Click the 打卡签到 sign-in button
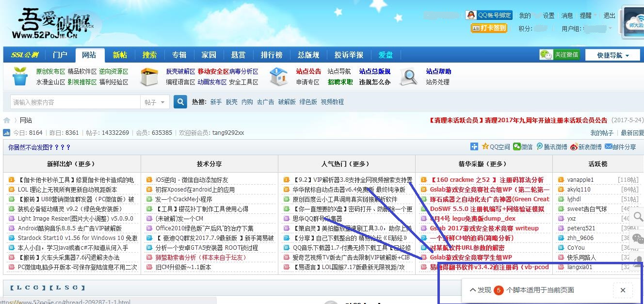 (x=489, y=28)
